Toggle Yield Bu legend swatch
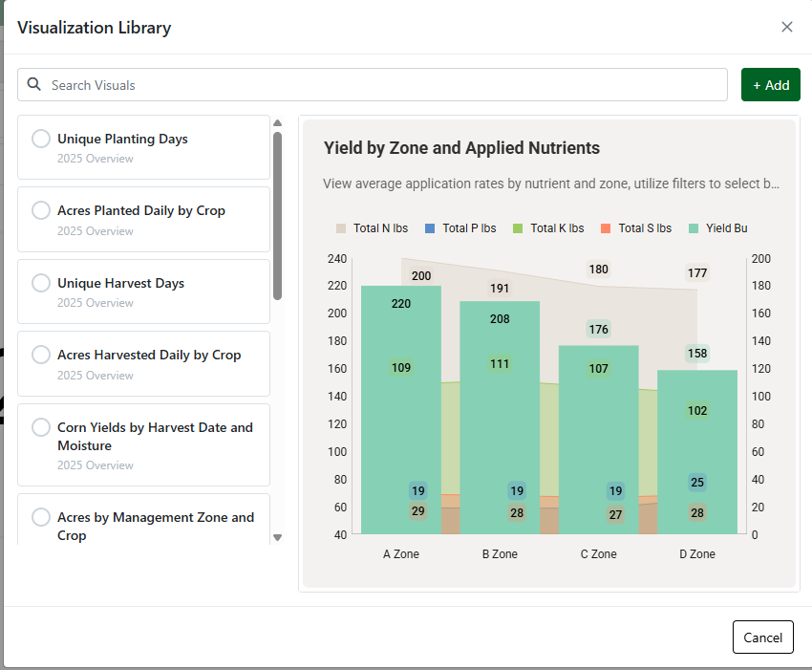The image size is (812, 670). (694, 228)
